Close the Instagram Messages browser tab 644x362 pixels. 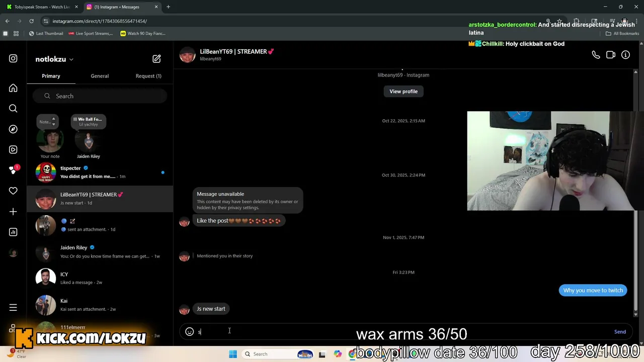pyautogui.click(x=156, y=7)
